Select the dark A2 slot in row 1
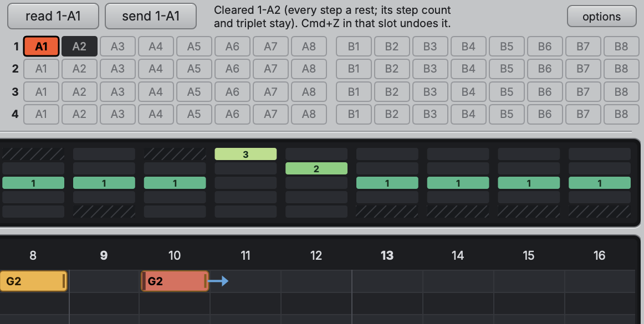The width and height of the screenshot is (644, 324). 79,47
